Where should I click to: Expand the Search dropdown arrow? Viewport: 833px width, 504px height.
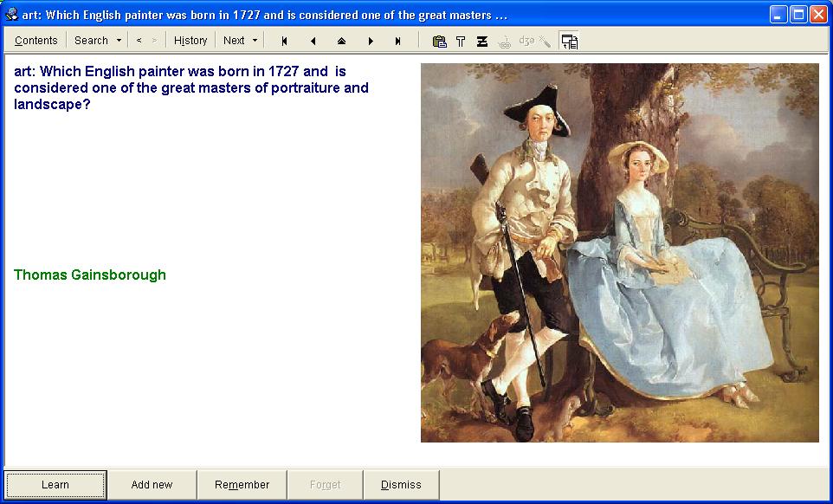pyautogui.click(x=119, y=41)
